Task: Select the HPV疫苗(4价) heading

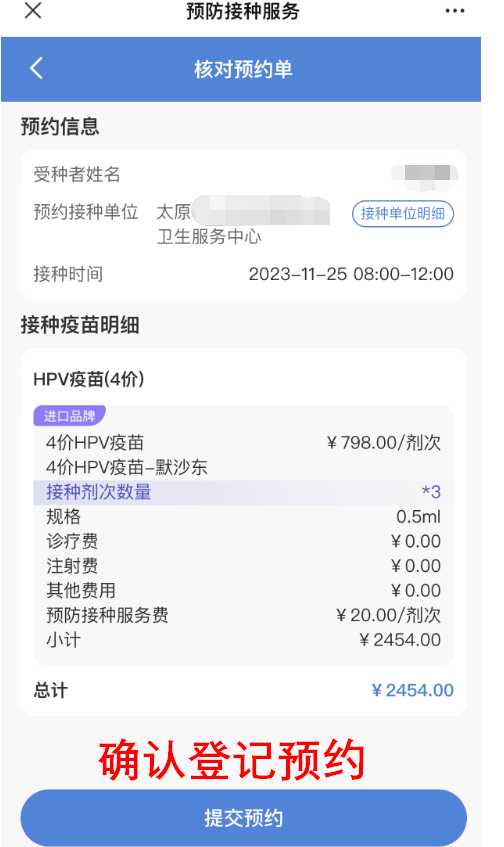Action: pos(89,379)
